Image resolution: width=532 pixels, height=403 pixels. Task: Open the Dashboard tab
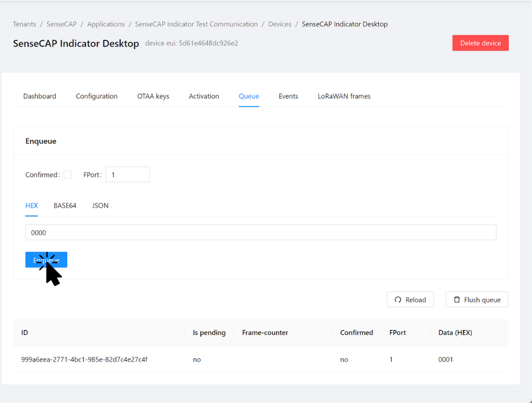pos(40,96)
